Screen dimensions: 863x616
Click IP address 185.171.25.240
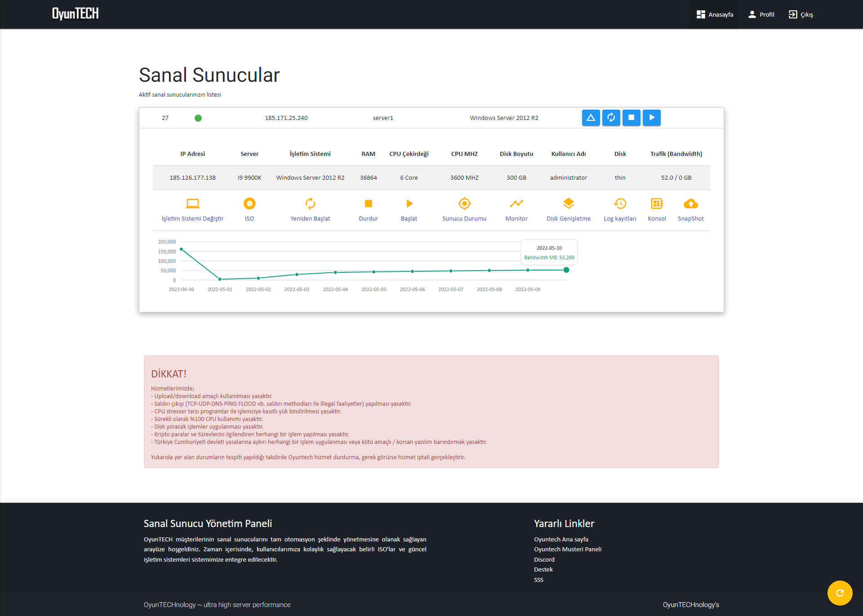pyautogui.click(x=286, y=118)
